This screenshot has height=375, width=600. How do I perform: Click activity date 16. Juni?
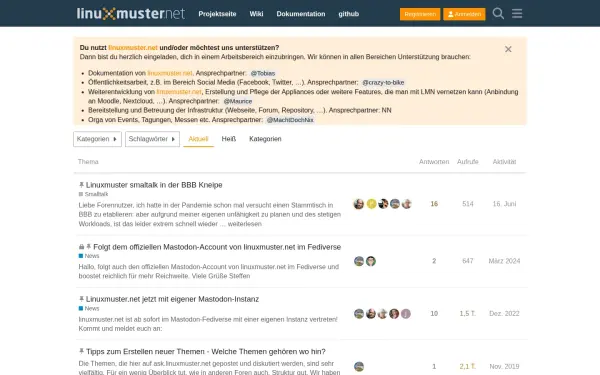tap(504, 204)
